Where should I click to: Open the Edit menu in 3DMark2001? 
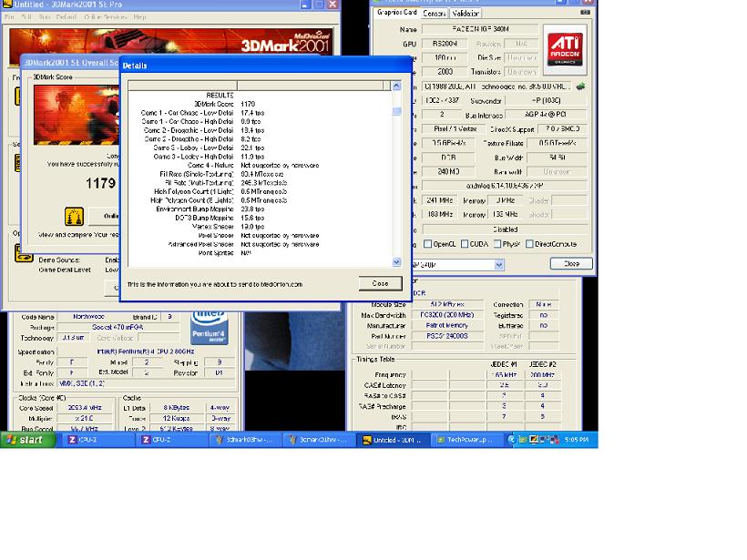tap(26, 17)
